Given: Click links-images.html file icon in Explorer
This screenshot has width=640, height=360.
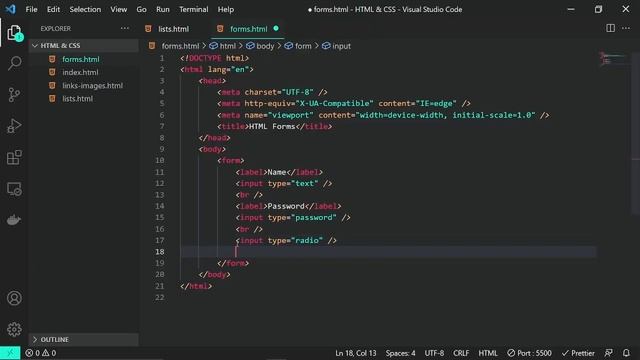Looking at the screenshot, I should (52, 85).
